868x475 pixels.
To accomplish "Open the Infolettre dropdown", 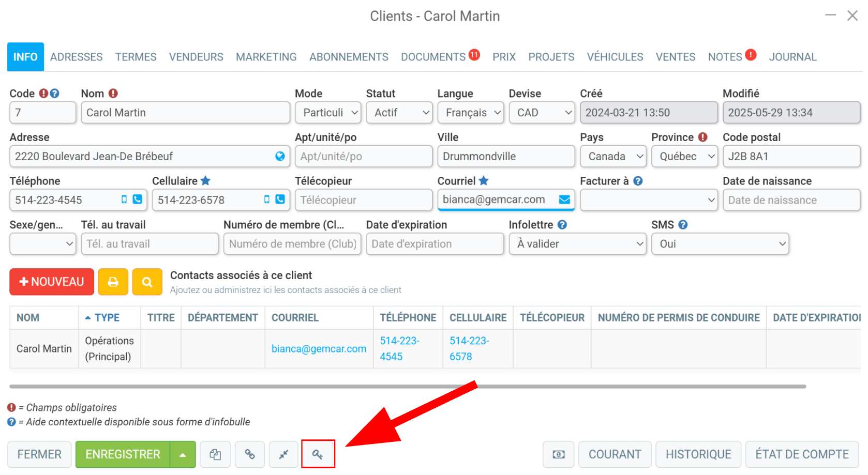I will pyautogui.click(x=578, y=244).
